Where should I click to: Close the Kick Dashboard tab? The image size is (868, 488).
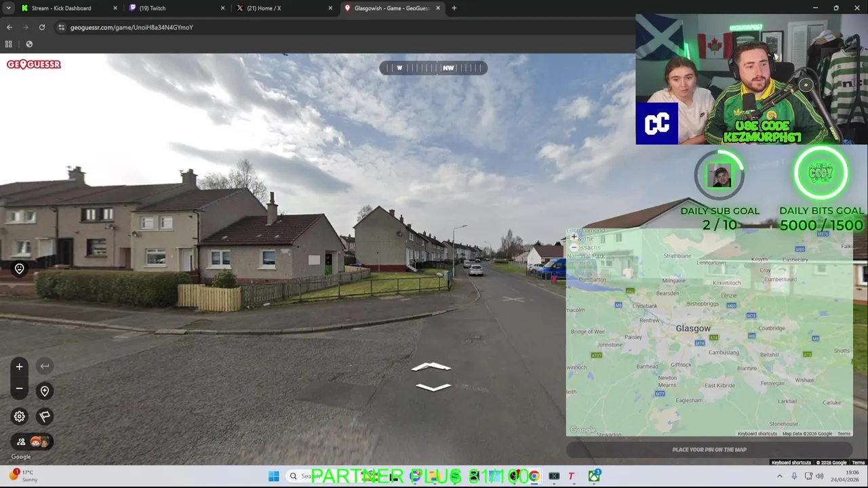click(115, 8)
